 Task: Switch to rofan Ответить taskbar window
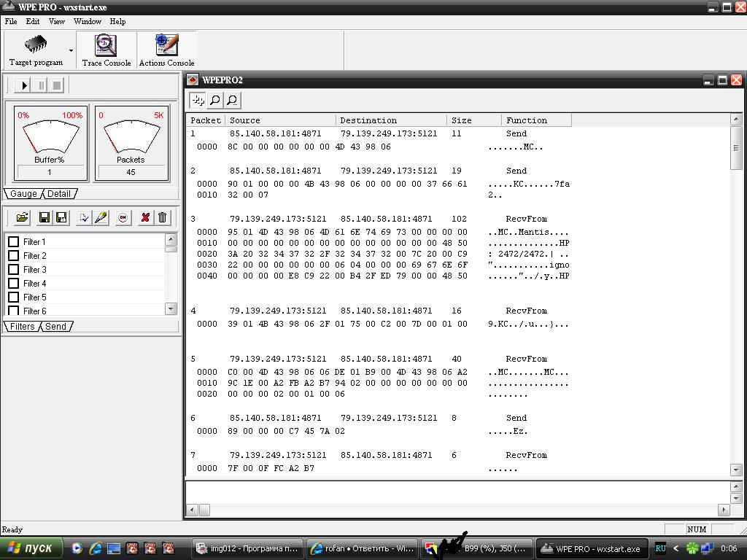[x=362, y=548]
